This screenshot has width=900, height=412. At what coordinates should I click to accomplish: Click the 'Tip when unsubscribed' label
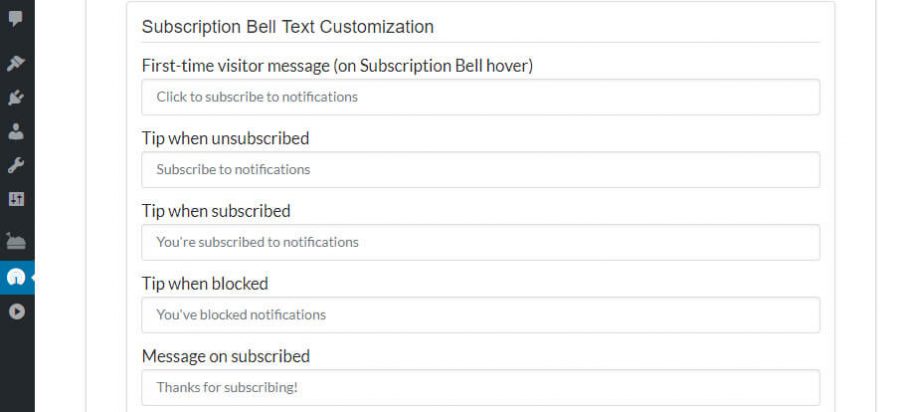225,138
